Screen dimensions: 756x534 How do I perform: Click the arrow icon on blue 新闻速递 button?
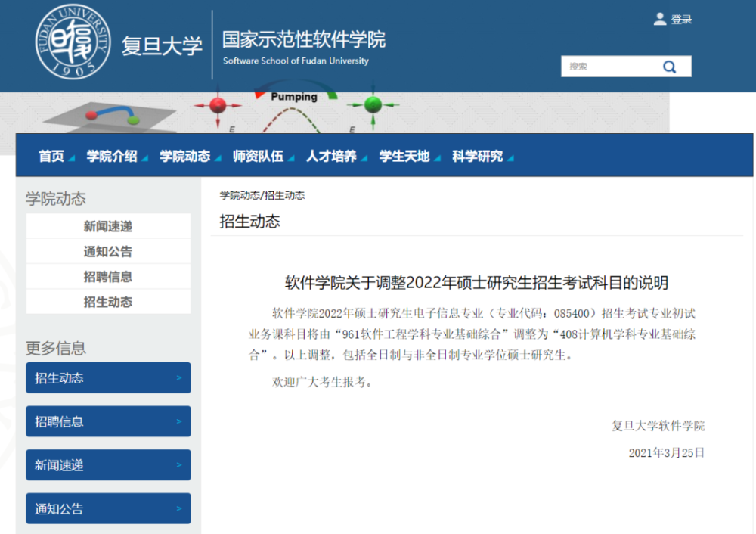[178, 465]
